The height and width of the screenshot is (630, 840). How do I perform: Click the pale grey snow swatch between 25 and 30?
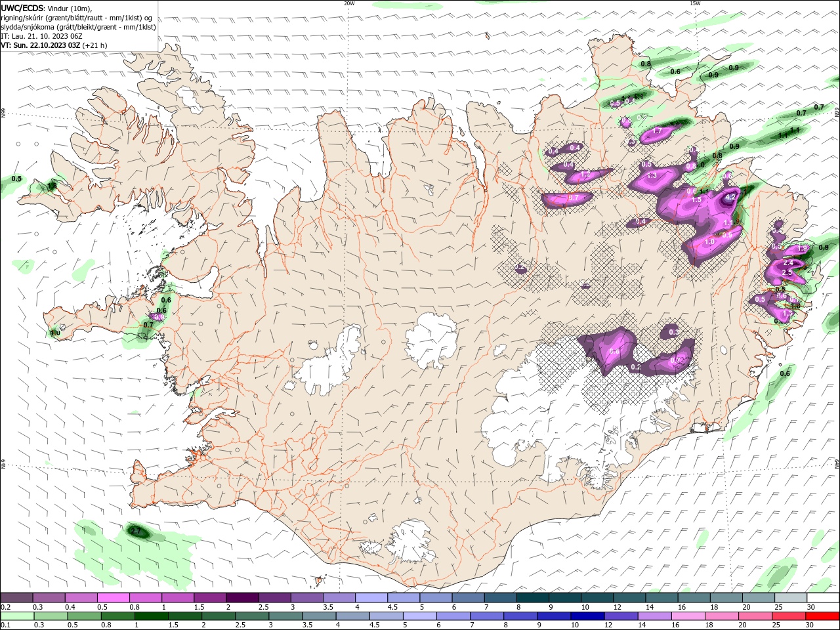(791, 597)
